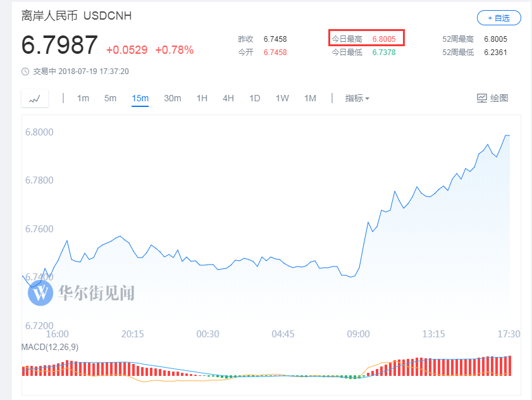Choose the 1H timeframe

click(202, 98)
